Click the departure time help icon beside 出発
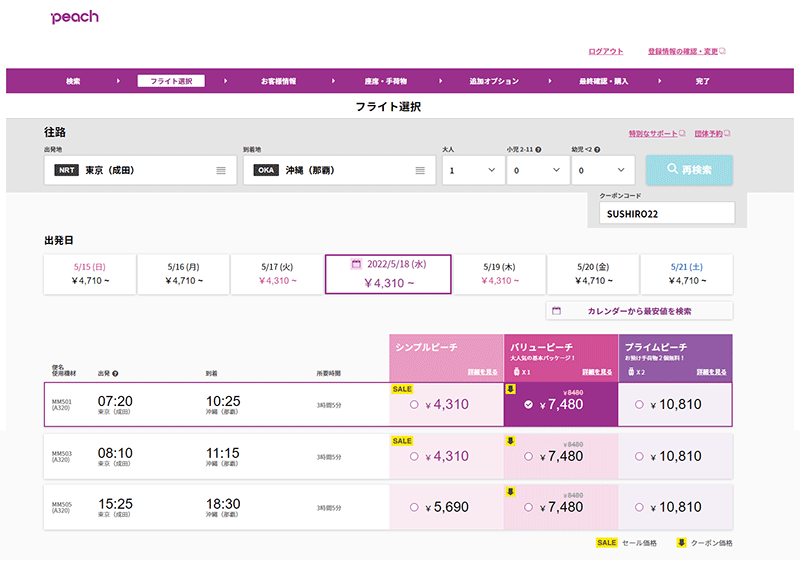 tap(115, 373)
